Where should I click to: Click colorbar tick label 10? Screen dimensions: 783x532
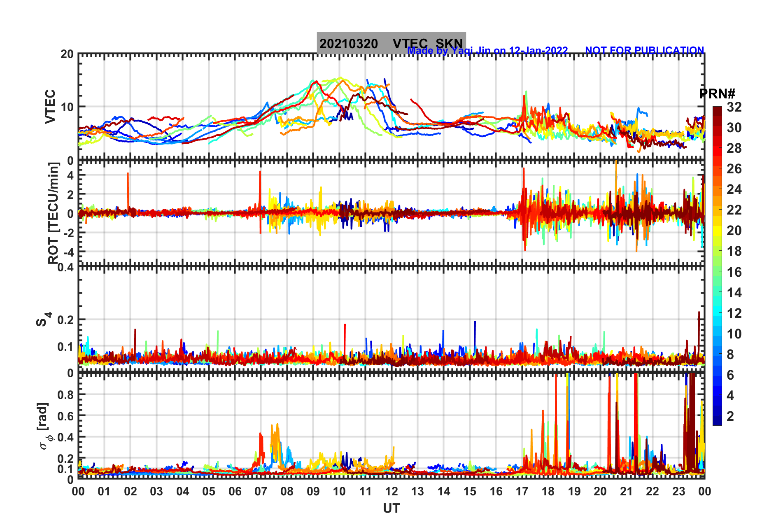click(734, 334)
